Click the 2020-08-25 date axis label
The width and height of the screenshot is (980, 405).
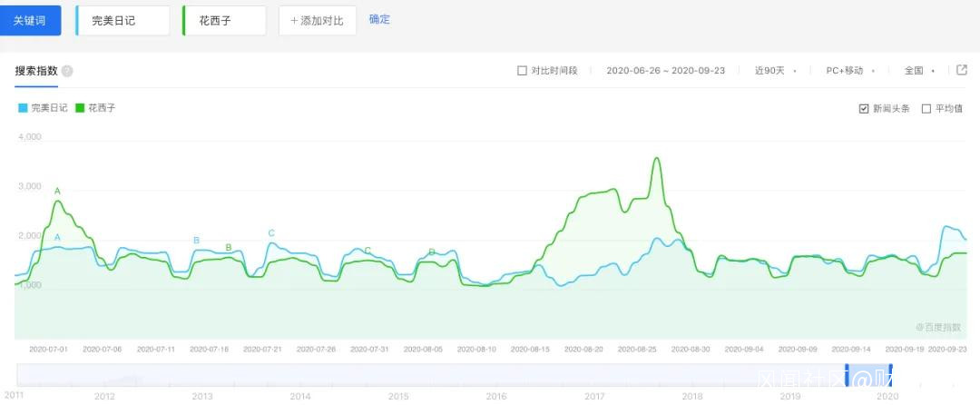(x=637, y=350)
